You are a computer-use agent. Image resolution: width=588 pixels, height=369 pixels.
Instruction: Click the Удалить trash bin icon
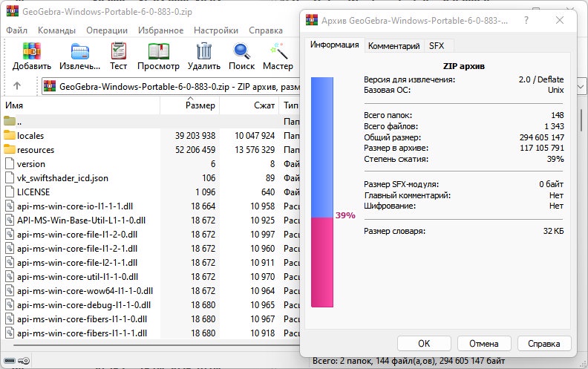204,51
